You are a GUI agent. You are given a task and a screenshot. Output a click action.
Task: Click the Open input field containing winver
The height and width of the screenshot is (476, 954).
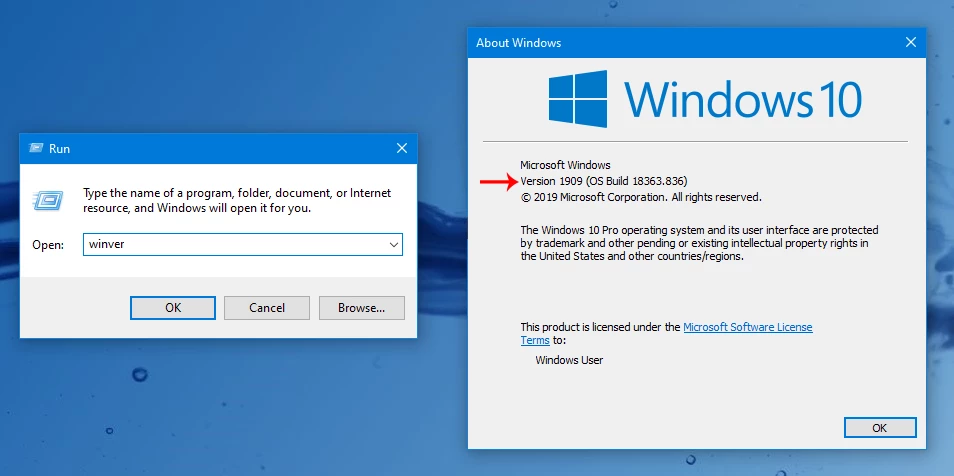click(243, 245)
